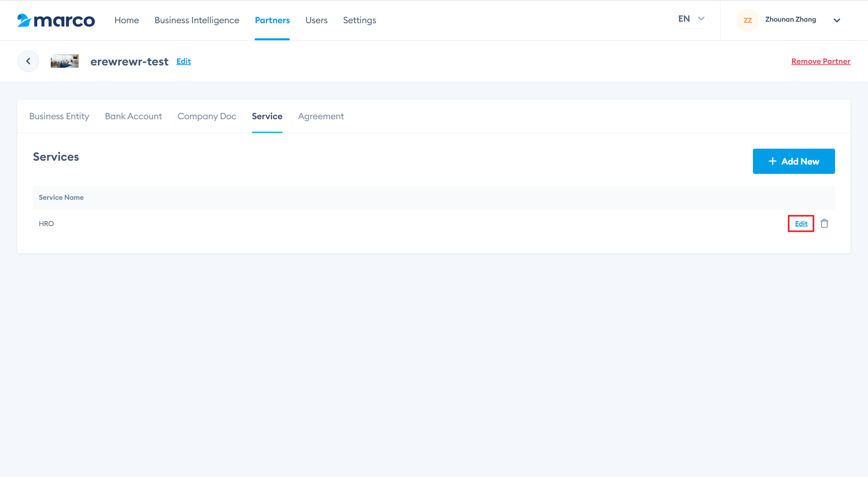Open the EN language dropdown
The width and height of the screenshot is (868, 477).
point(691,19)
